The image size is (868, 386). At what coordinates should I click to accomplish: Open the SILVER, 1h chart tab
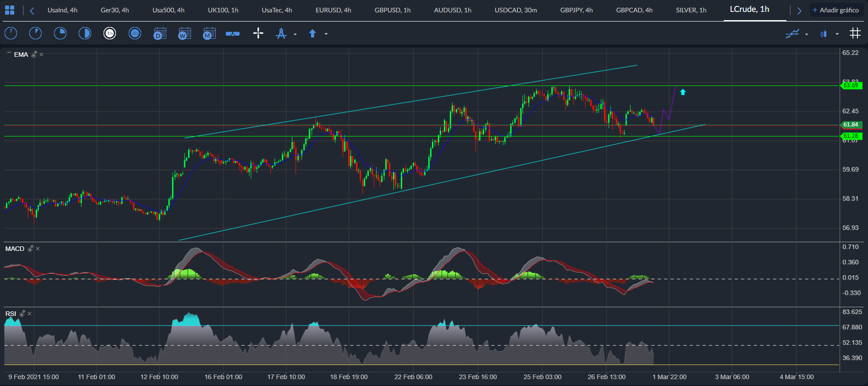[691, 10]
